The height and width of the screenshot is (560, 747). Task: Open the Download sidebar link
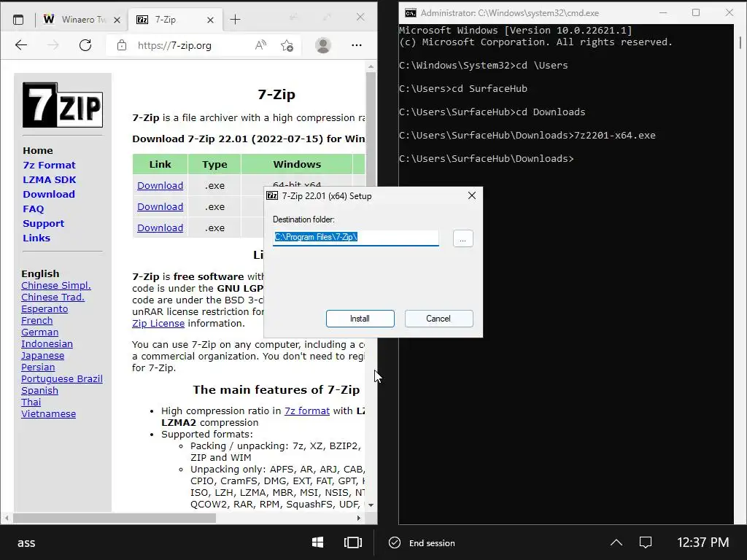[x=49, y=194]
